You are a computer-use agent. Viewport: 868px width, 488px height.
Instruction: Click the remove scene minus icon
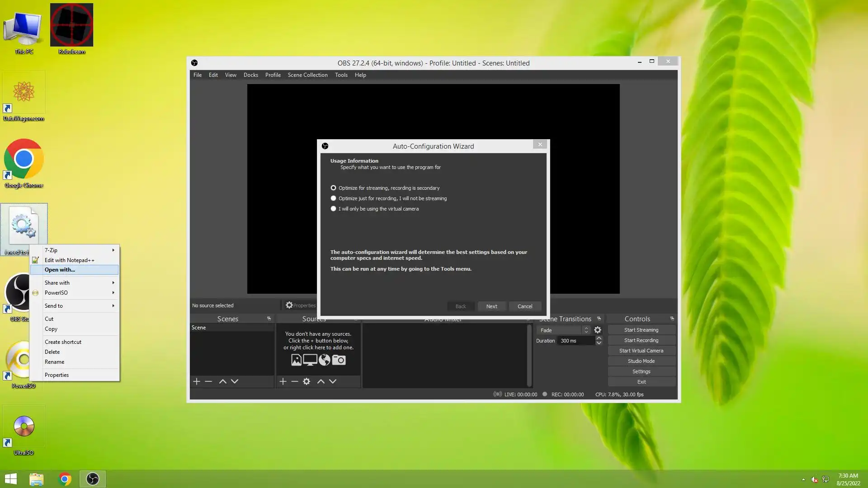click(x=208, y=381)
